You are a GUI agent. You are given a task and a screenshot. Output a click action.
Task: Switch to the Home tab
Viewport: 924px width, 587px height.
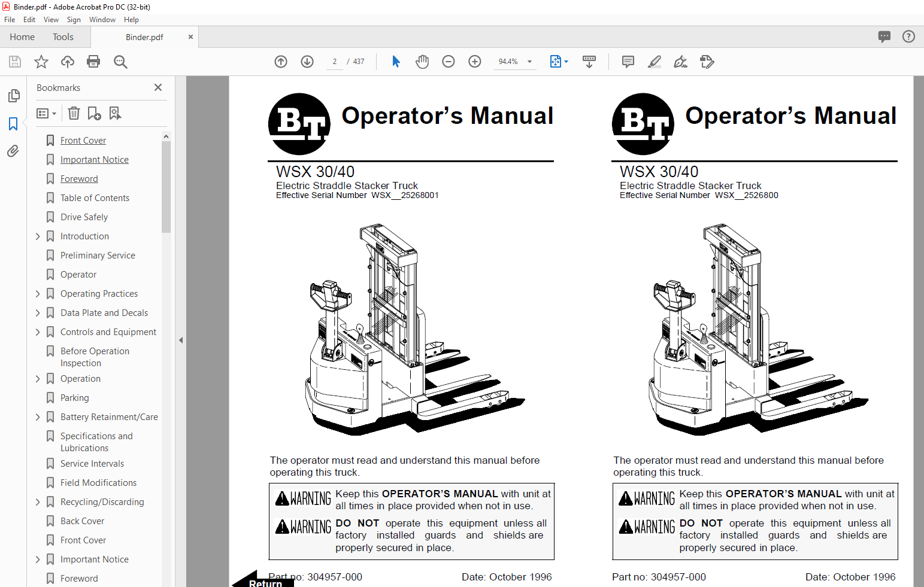[x=22, y=37]
